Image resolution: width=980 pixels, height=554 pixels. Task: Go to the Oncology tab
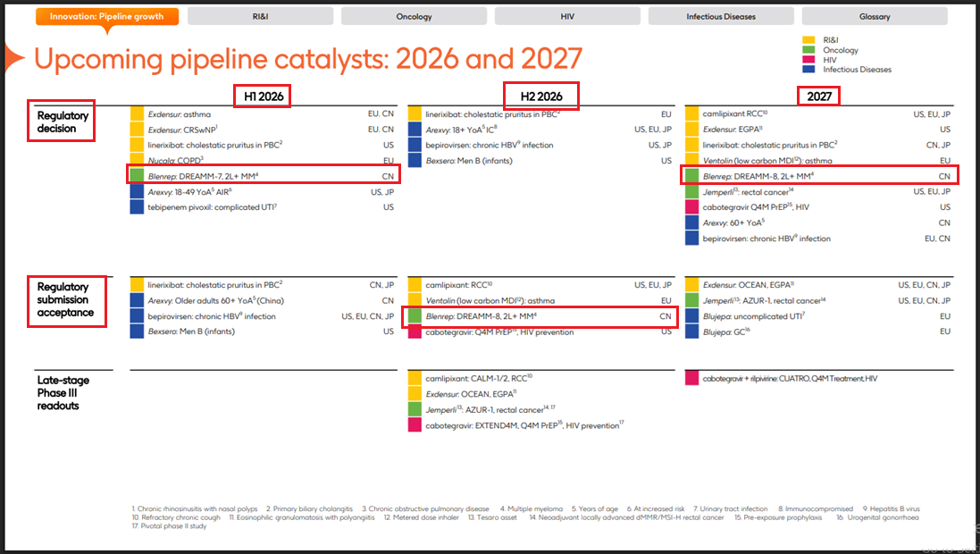click(x=414, y=16)
